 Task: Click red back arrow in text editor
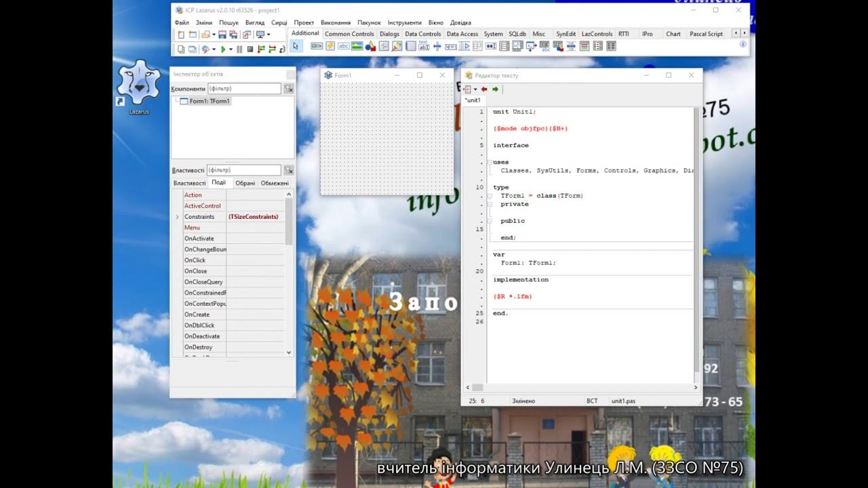[484, 89]
